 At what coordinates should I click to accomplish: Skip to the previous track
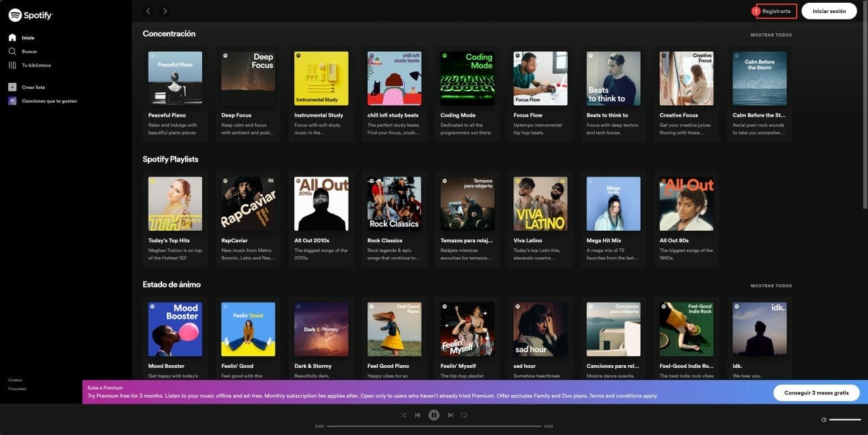[x=418, y=415]
